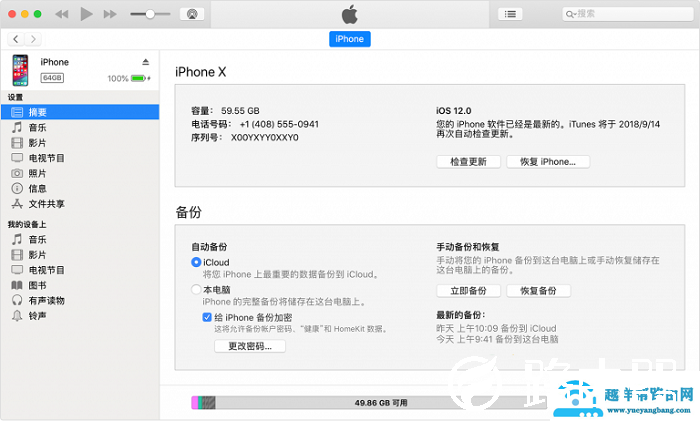Adjust the volume slider knob
Viewport: 700px width, 421px height.
coord(150,14)
